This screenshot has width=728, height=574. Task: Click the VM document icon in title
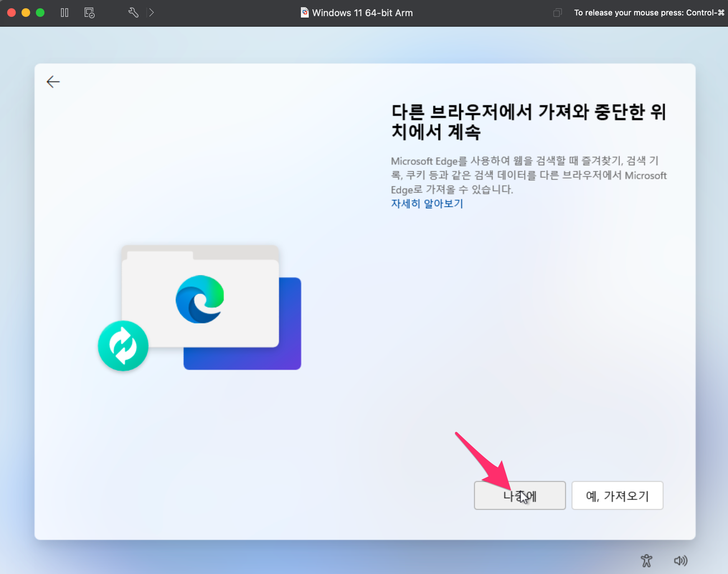(304, 13)
